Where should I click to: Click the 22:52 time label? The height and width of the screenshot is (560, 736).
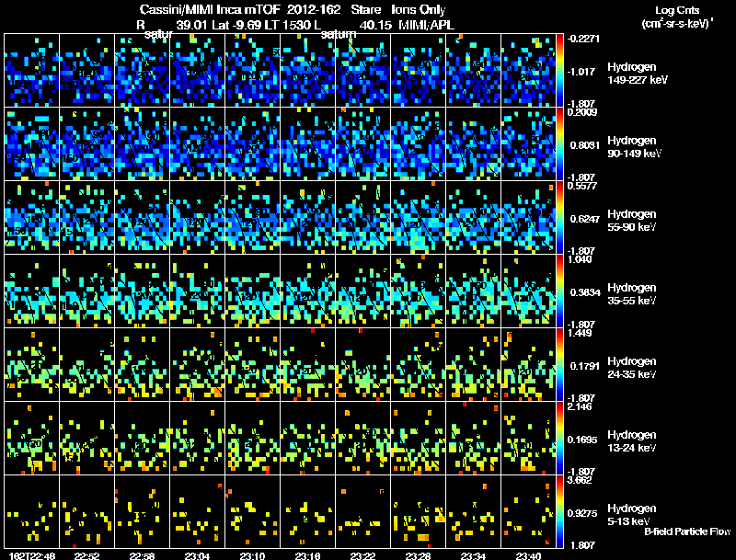[86, 555]
